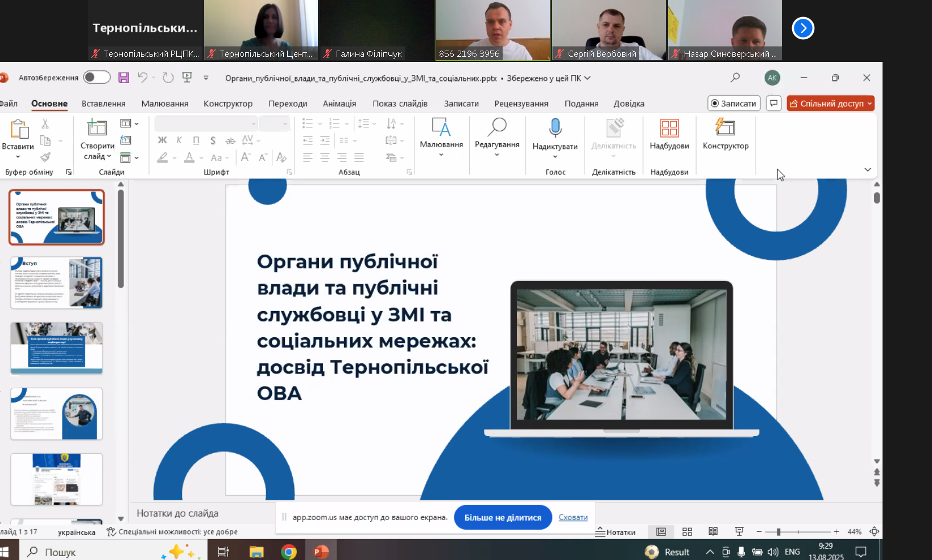Expand the Створити слайд dropdown arrow
The image size is (932, 560).
pos(109,156)
